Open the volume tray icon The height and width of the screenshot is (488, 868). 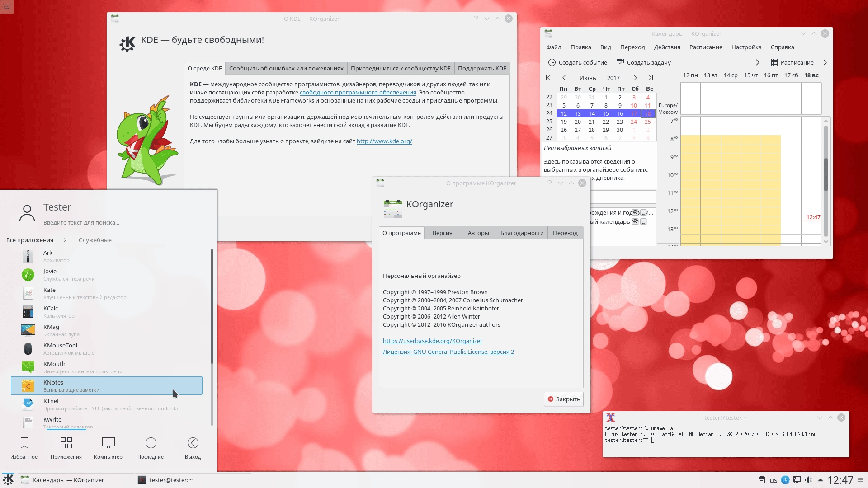[809, 480]
